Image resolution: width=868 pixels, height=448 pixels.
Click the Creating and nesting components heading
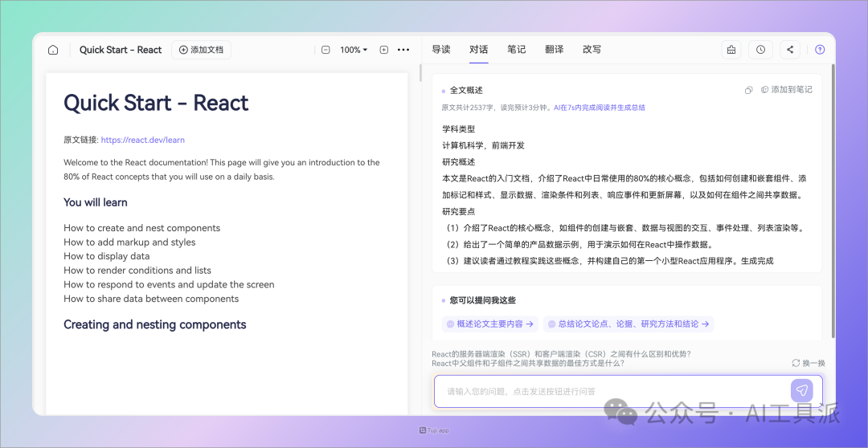tap(155, 324)
